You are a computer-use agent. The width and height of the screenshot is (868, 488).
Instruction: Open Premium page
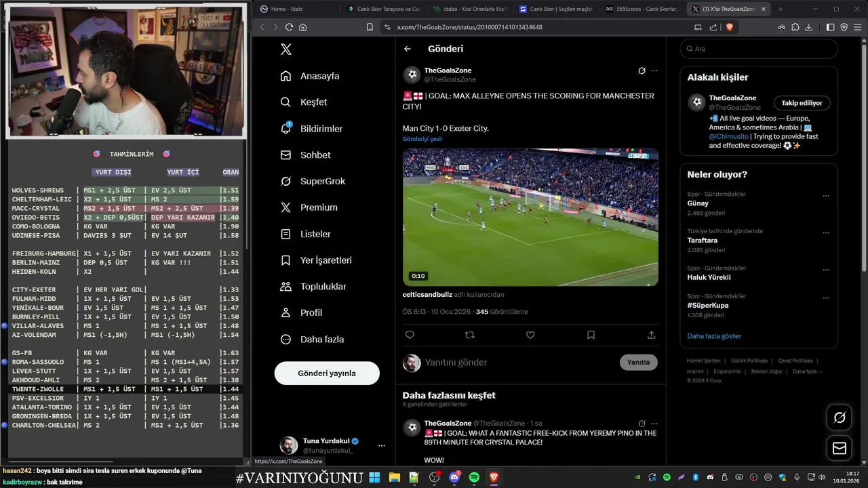click(x=309, y=207)
